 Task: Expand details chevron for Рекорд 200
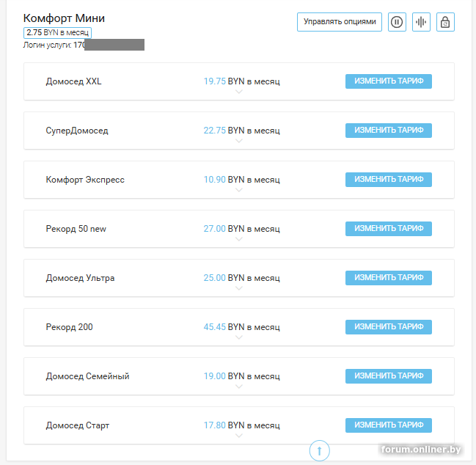[239, 338]
